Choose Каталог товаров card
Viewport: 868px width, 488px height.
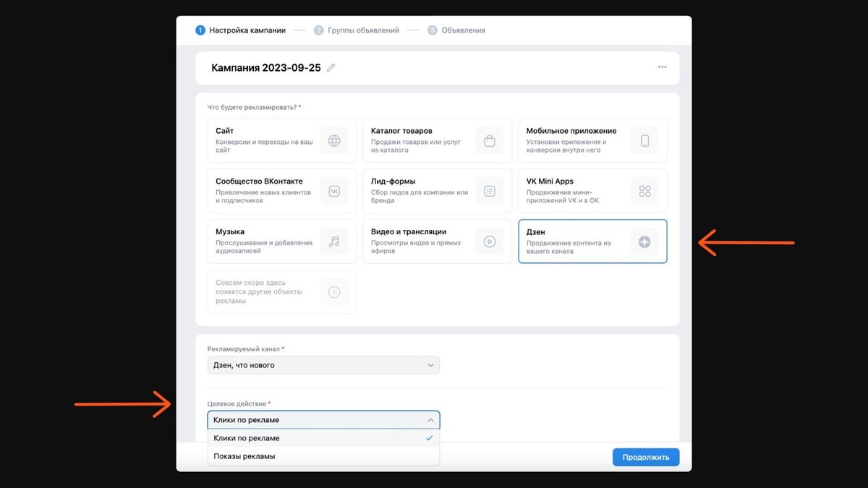pyautogui.click(x=438, y=141)
